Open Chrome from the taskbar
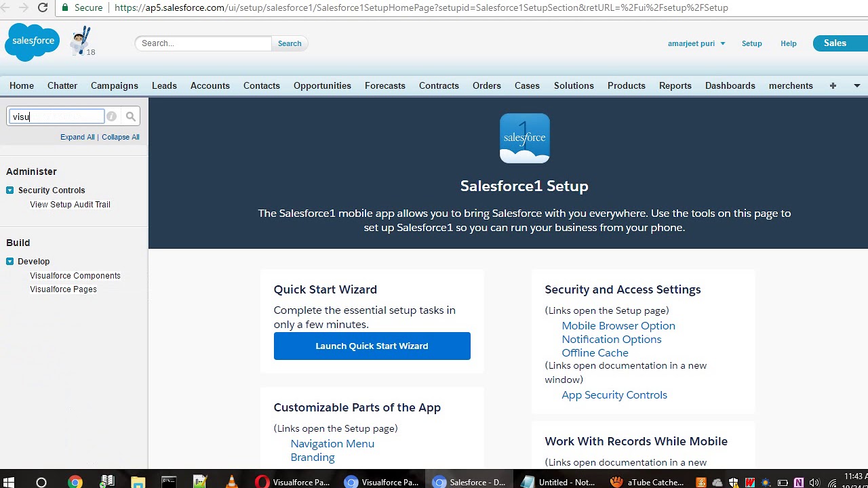The image size is (868, 488). click(x=75, y=482)
